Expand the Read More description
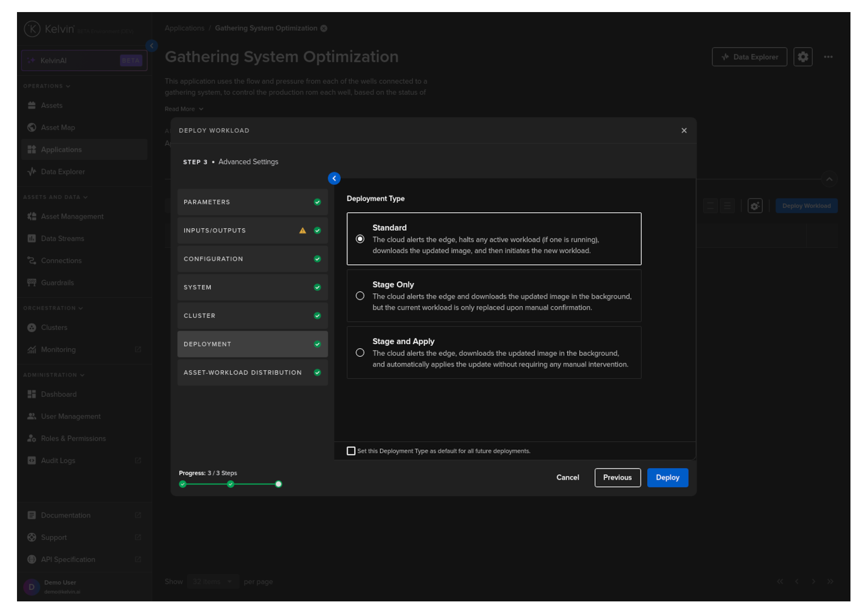Image resolution: width=868 pixels, height=614 pixels. point(184,109)
